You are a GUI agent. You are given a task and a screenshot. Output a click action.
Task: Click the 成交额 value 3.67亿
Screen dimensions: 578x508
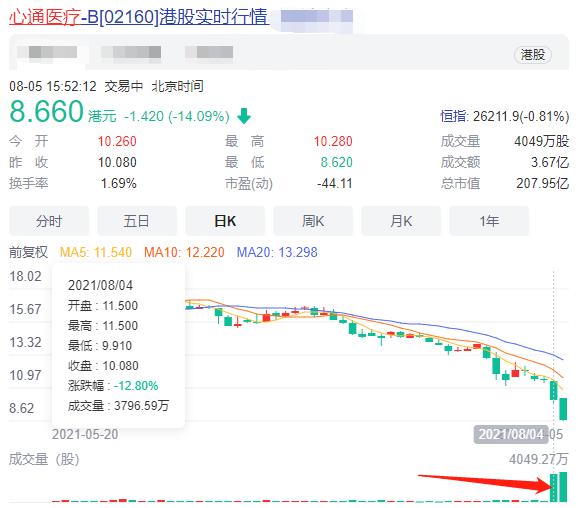[x=550, y=162]
